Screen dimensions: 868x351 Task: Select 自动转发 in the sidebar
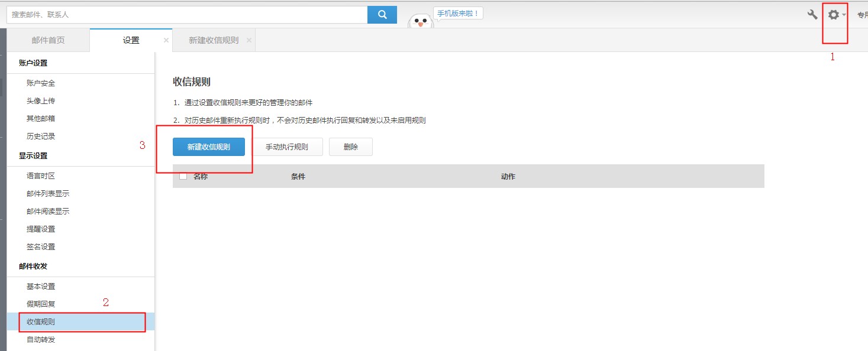point(41,339)
